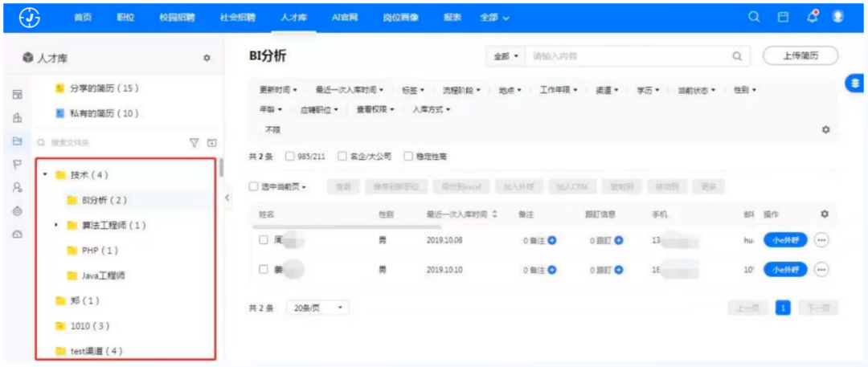Open 报表 in top navigation

[452, 17]
